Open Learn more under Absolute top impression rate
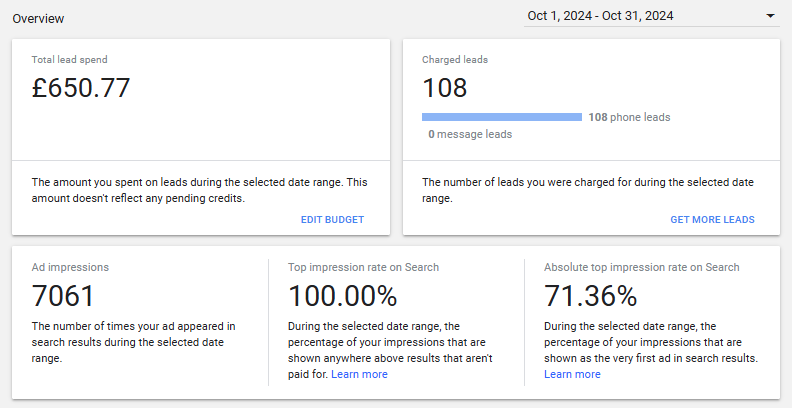The image size is (792, 408). 572,374
